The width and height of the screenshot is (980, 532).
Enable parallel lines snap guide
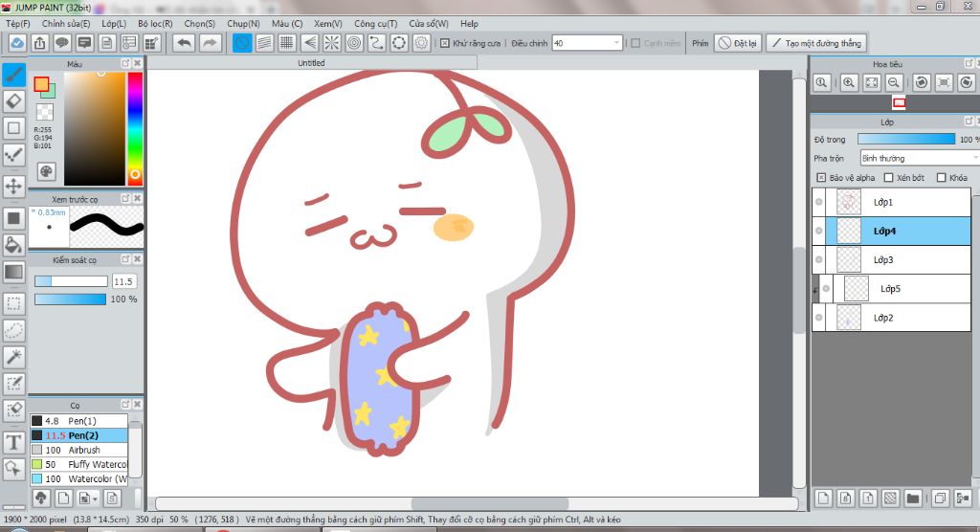tap(264, 43)
